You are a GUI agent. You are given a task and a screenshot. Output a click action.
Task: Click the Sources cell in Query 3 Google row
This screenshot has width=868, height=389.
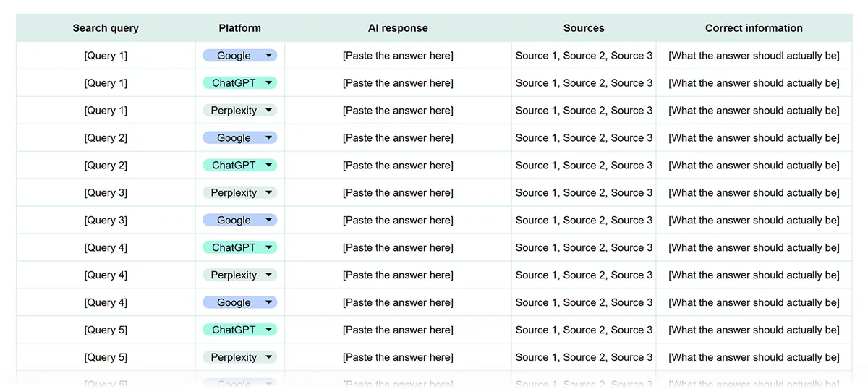(584, 221)
